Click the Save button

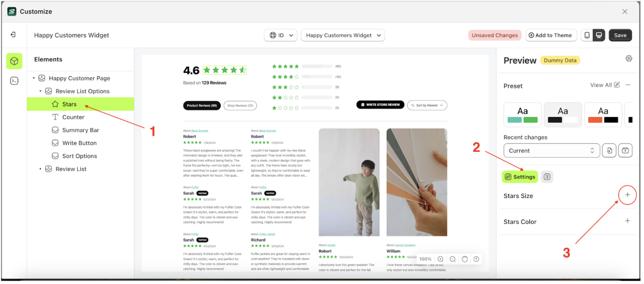(620, 35)
